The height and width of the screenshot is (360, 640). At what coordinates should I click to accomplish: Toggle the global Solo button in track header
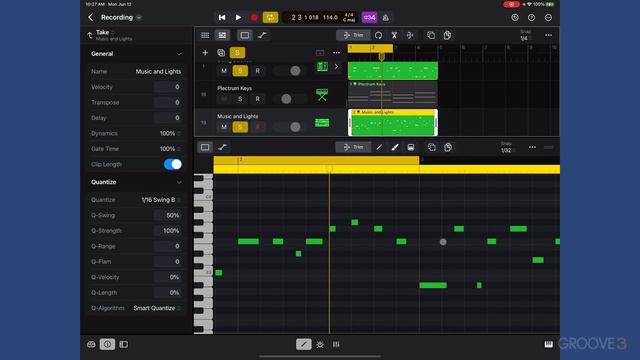click(237, 53)
